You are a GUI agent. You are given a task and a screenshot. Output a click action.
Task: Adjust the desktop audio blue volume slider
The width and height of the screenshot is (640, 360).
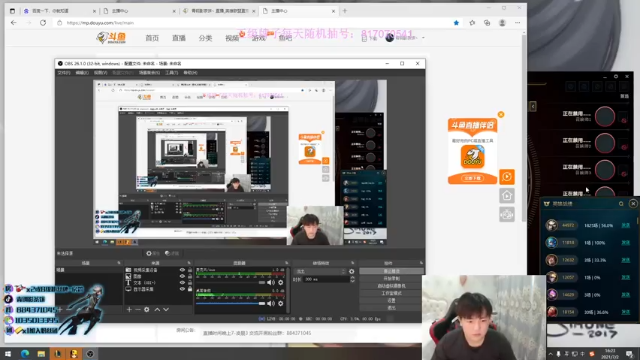click(231, 303)
